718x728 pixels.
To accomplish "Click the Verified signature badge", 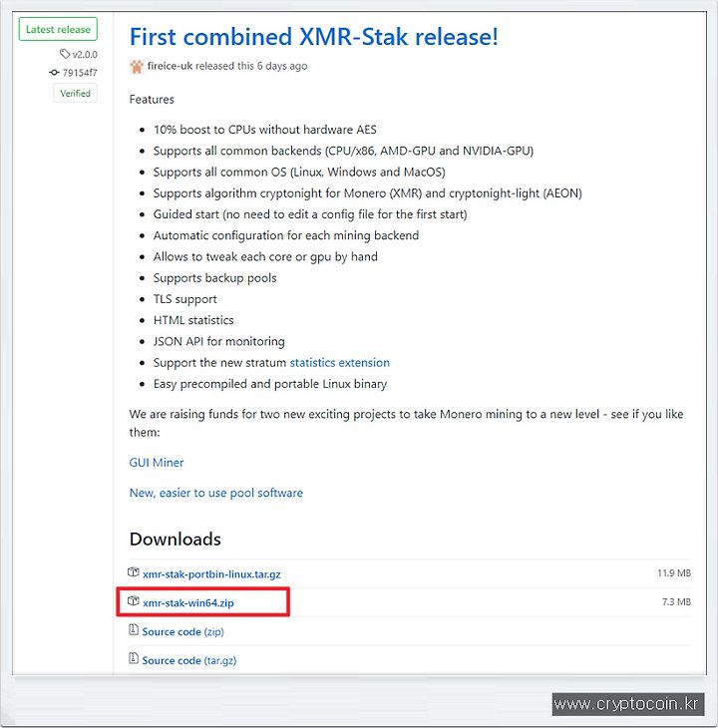I will (75, 94).
